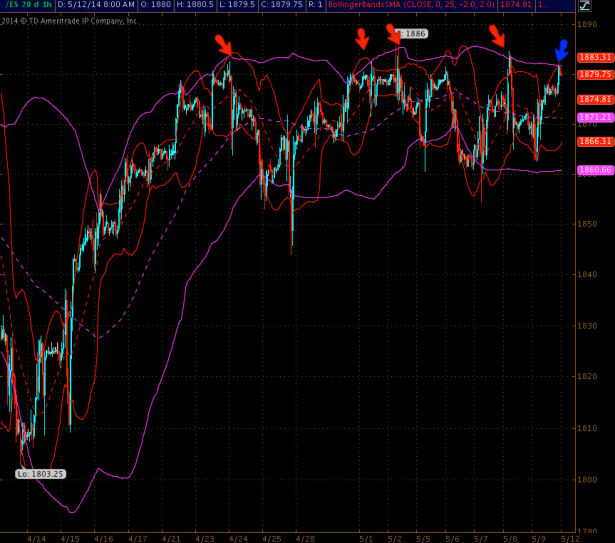Click the blue arrow marker on the chart
This screenshot has width=615, height=543.
(x=562, y=50)
